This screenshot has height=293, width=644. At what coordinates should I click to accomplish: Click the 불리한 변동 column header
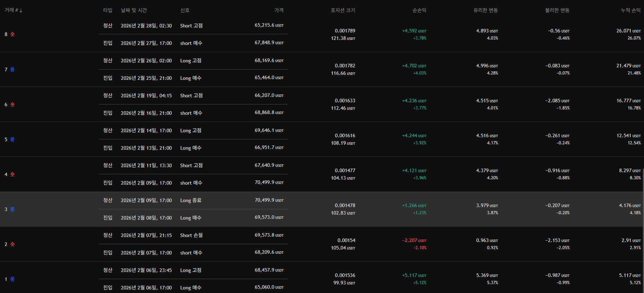557,10
